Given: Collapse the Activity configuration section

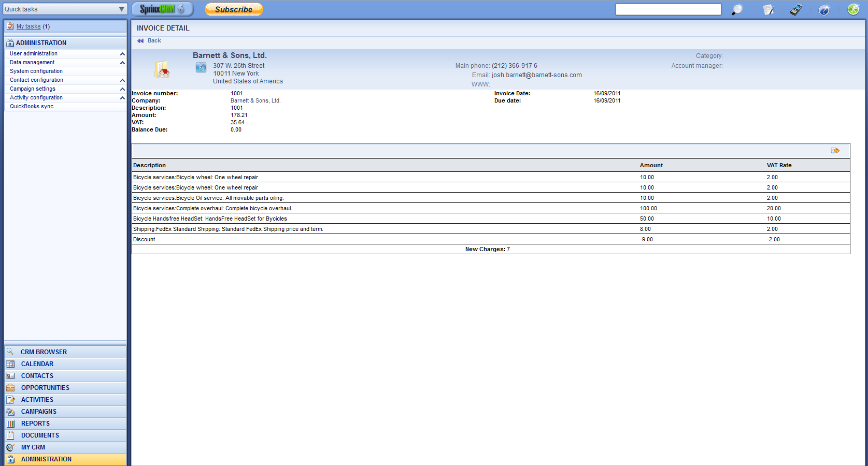Looking at the screenshot, I should (122, 98).
